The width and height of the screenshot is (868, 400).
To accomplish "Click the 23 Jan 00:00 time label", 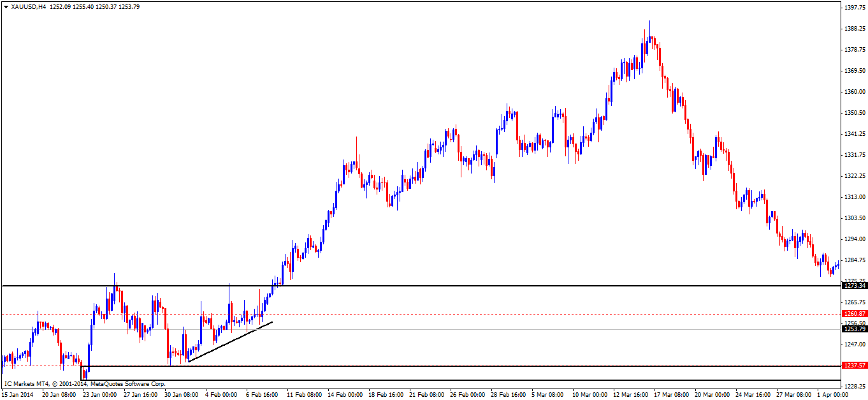I will [x=100, y=395].
